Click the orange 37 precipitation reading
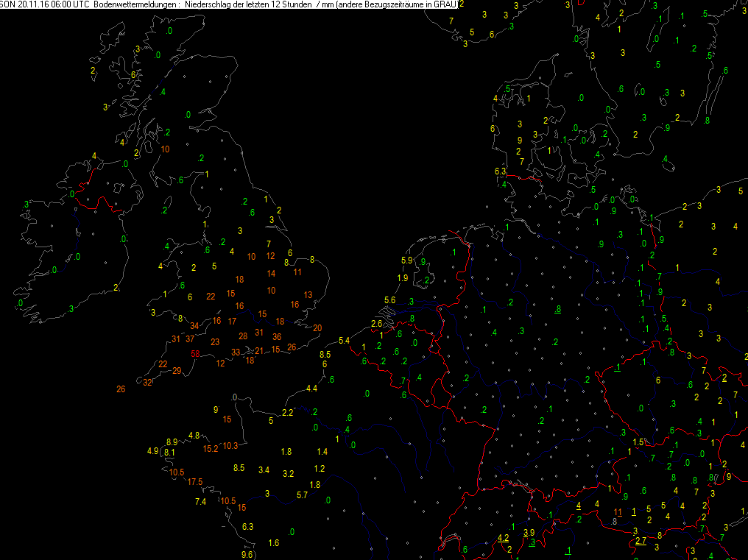The width and height of the screenshot is (748, 560). pyautogui.click(x=190, y=339)
